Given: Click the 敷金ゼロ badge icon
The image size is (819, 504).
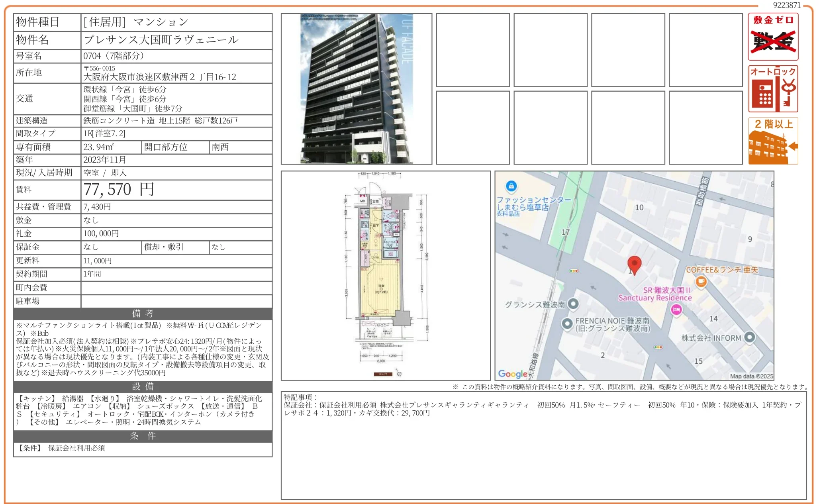Looking at the screenshot, I should point(773,36).
